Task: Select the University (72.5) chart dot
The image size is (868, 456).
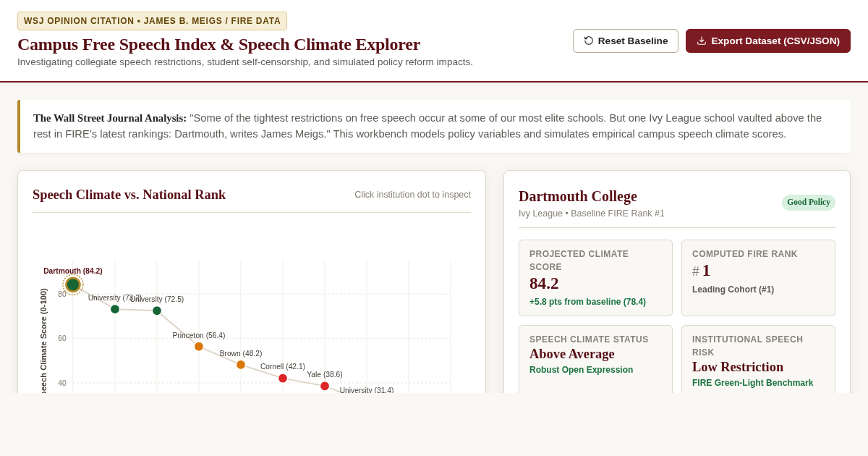Action: (x=157, y=311)
